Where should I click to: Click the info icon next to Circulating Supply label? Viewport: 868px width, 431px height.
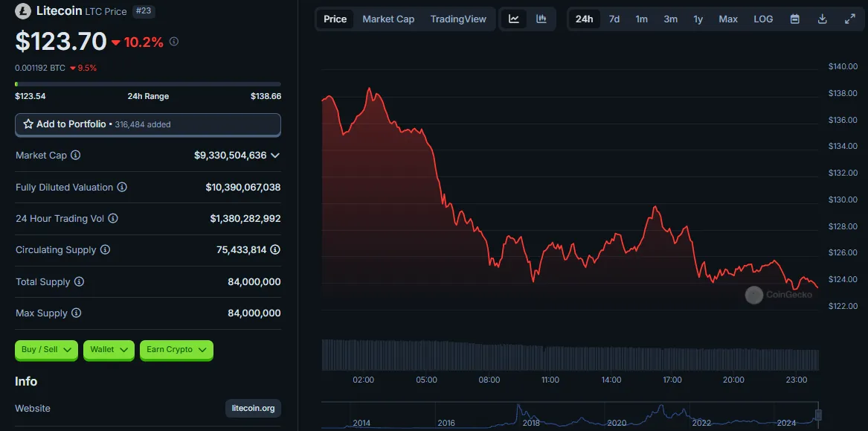point(105,250)
